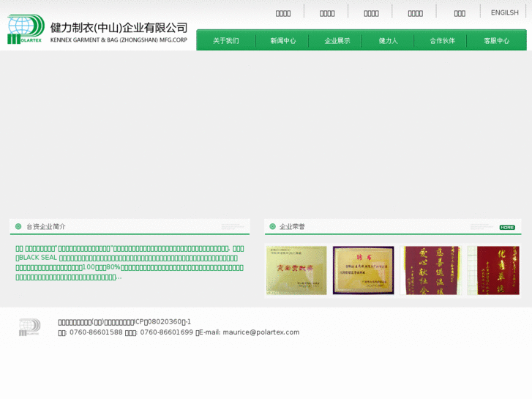The width and height of the screenshot is (532, 399).
Task: Open the red 优秀单位 banner thumbnail
Action: pyautogui.click(x=493, y=270)
